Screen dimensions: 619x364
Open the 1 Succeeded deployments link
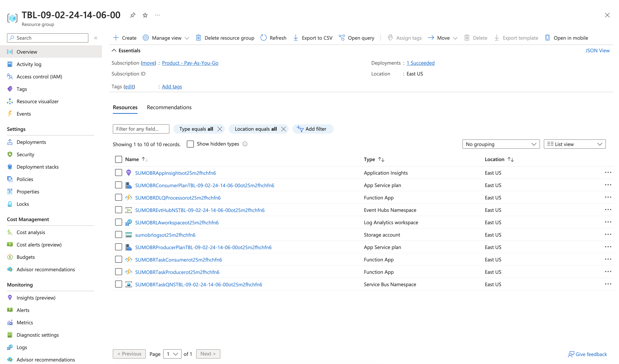point(421,63)
